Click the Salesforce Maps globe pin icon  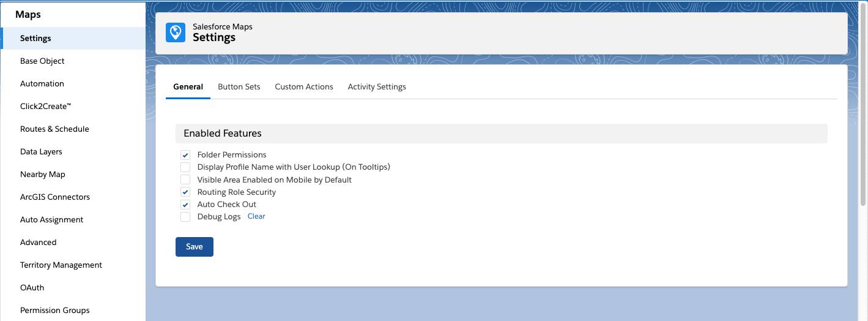[x=176, y=32]
